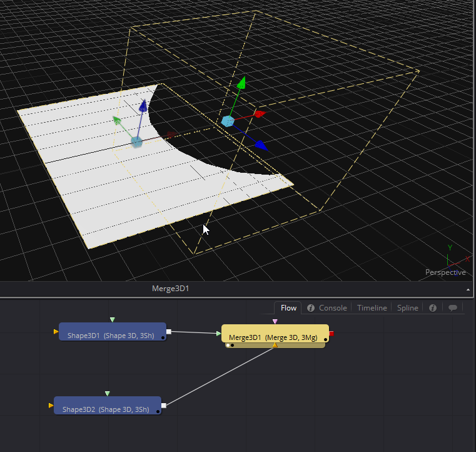Select the Shape3D2 node
Screen dimensions: 476x452
coord(108,406)
